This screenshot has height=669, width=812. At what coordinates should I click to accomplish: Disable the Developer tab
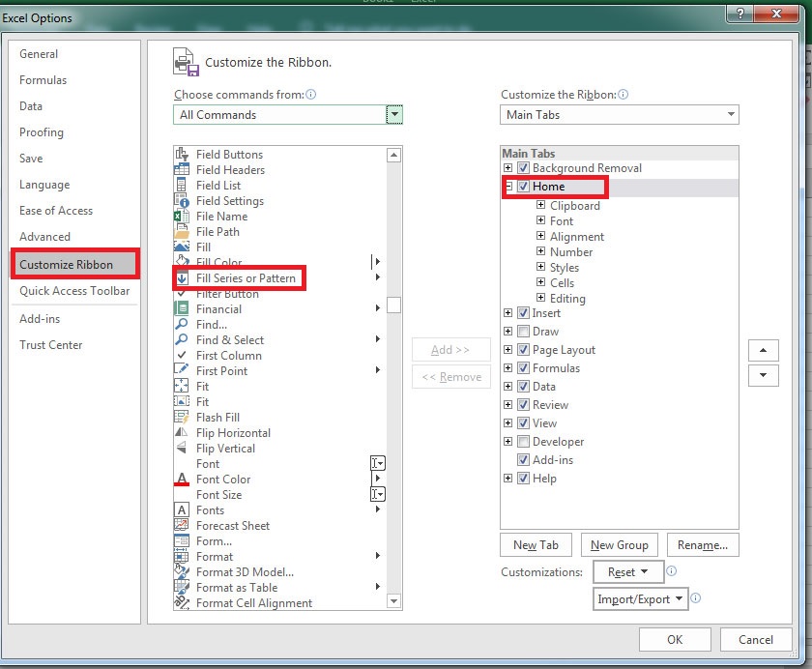point(523,442)
